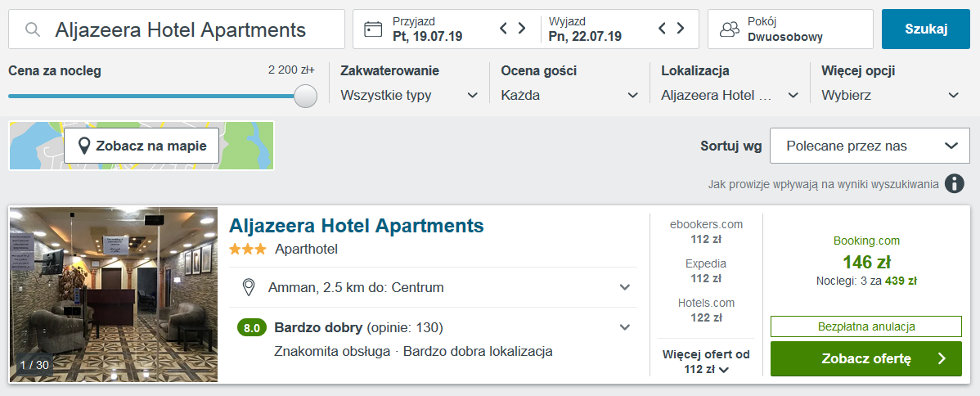Click the price per night slider handle
Viewport: 980px width, 396px height.
(305, 96)
